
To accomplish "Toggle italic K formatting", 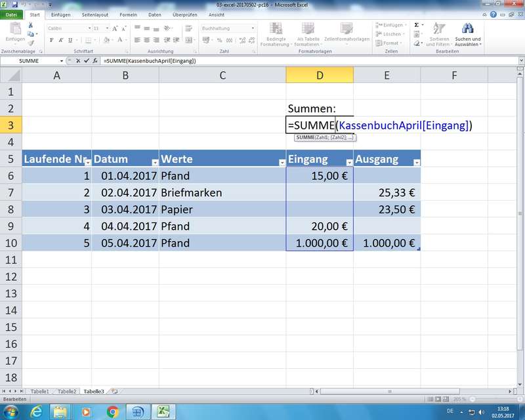I will (60, 40).
